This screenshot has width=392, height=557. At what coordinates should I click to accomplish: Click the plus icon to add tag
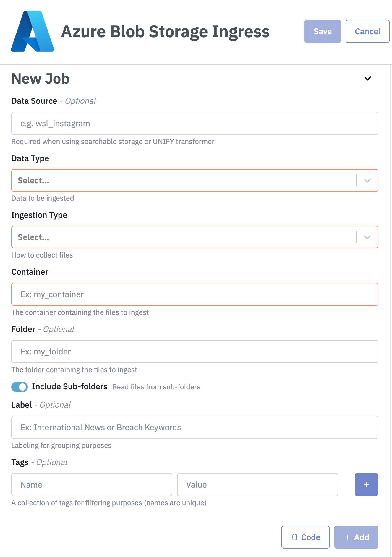(x=366, y=485)
